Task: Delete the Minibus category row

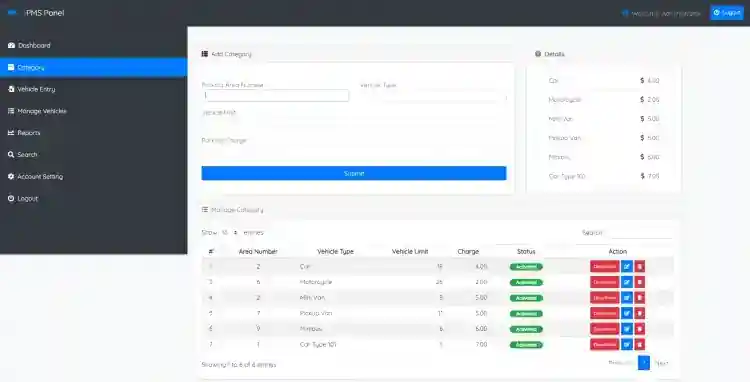Action: tap(640, 329)
